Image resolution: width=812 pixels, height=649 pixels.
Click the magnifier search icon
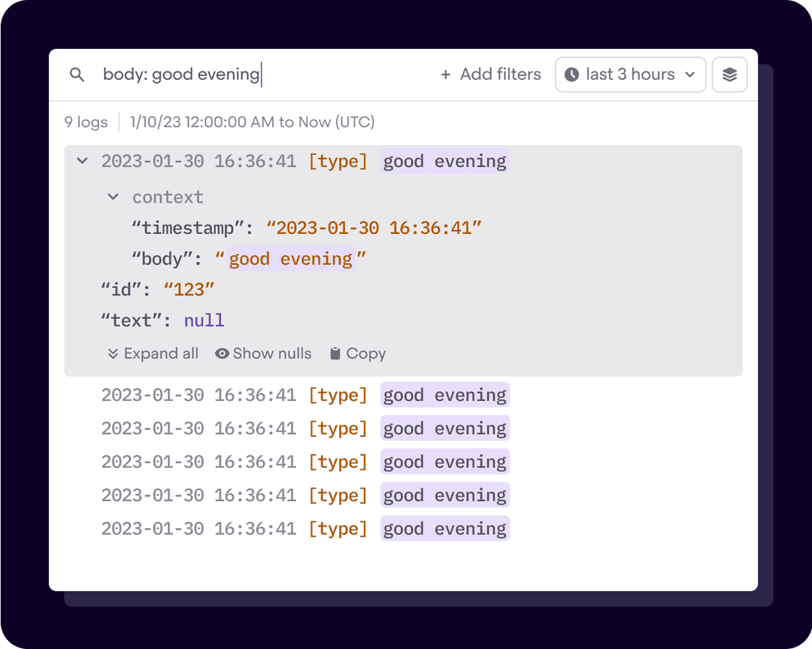tap(77, 74)
